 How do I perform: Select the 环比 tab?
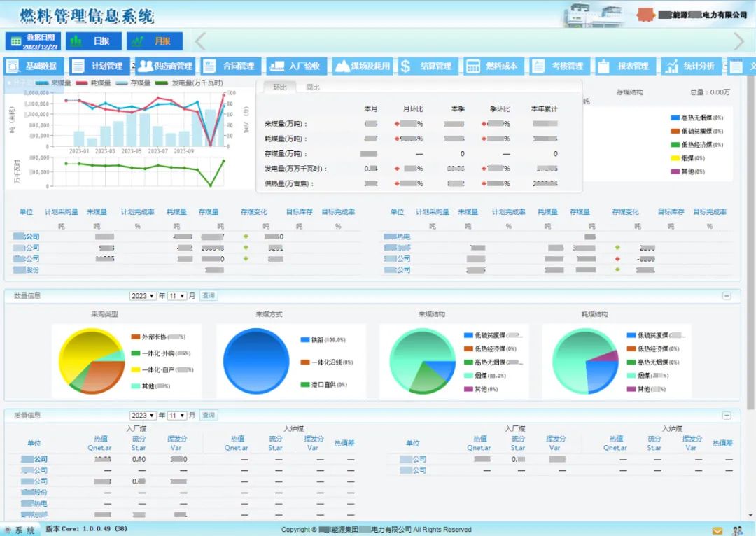280,87
